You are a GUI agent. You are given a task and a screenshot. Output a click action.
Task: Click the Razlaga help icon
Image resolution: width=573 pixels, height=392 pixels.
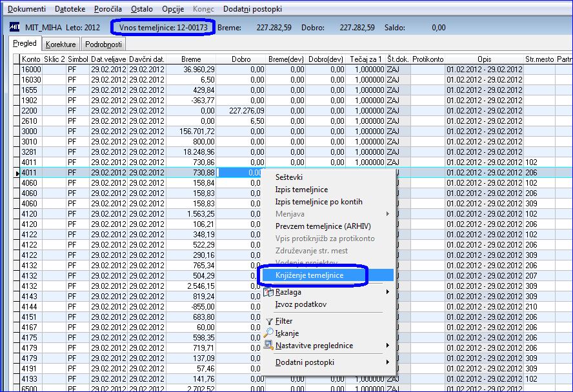point(268,292)
